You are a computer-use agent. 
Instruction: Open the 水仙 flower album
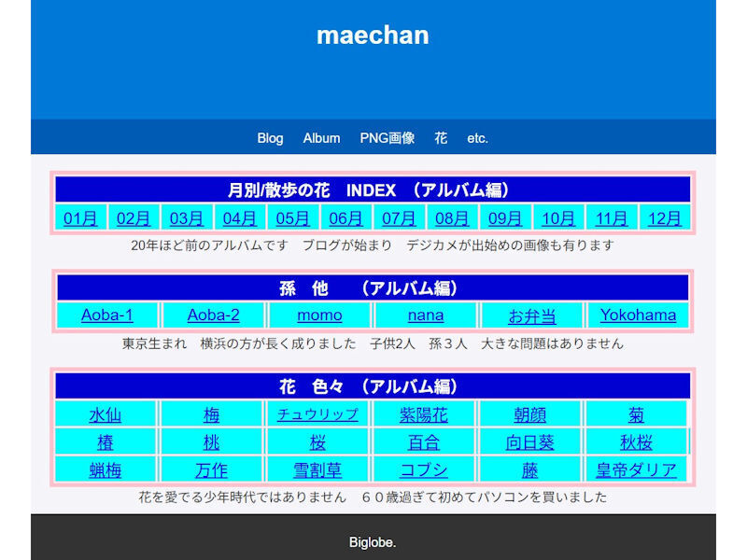coord(105,414)
